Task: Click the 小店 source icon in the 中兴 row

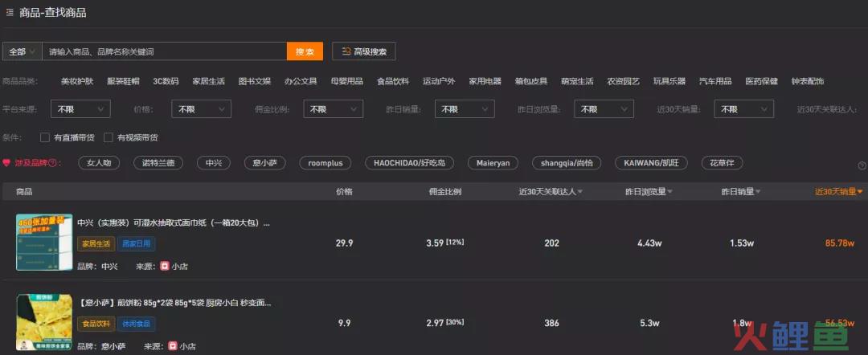Action: (165, 266)
